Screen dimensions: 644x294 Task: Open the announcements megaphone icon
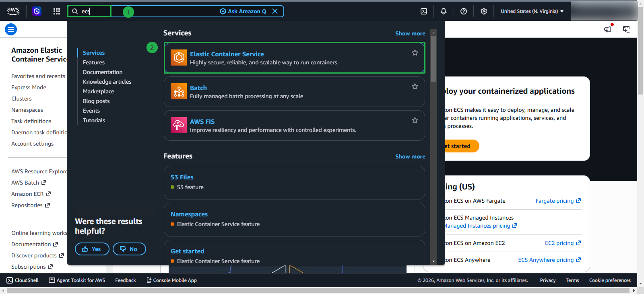(x=607, y=29)
